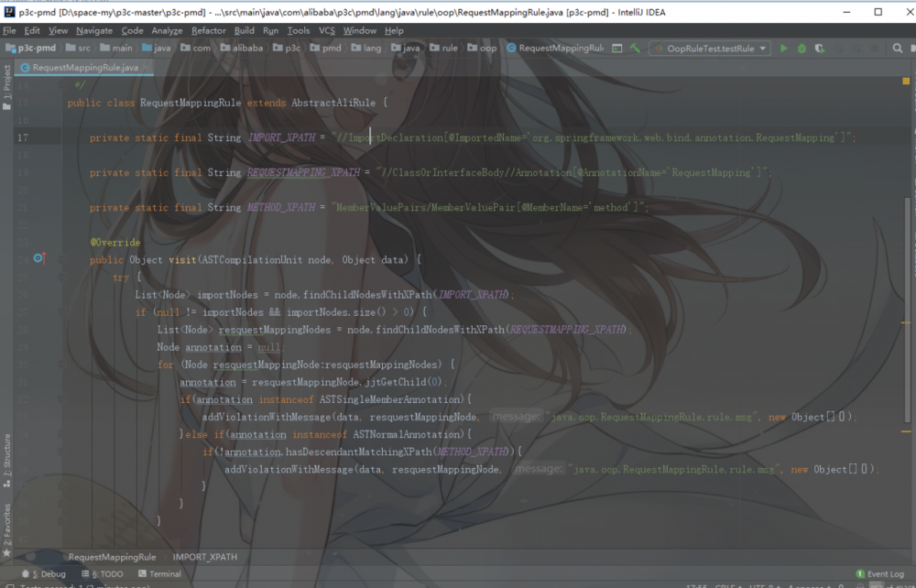Click the lang folder in navigation bar
Screen dimensions: 916x588
pos(366,48)
